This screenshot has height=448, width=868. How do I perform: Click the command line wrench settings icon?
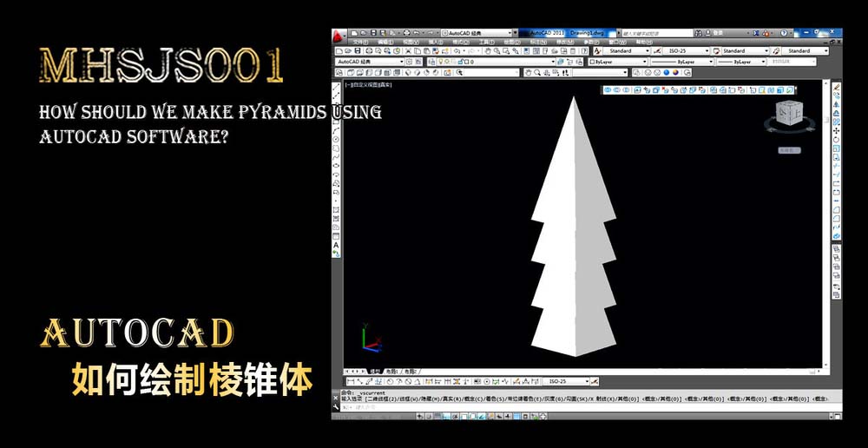[335, 407]
